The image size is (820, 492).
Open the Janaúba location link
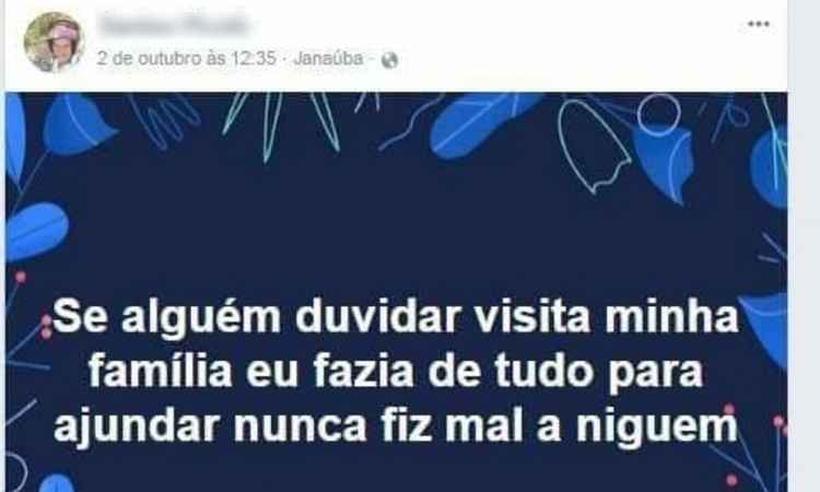328,58
